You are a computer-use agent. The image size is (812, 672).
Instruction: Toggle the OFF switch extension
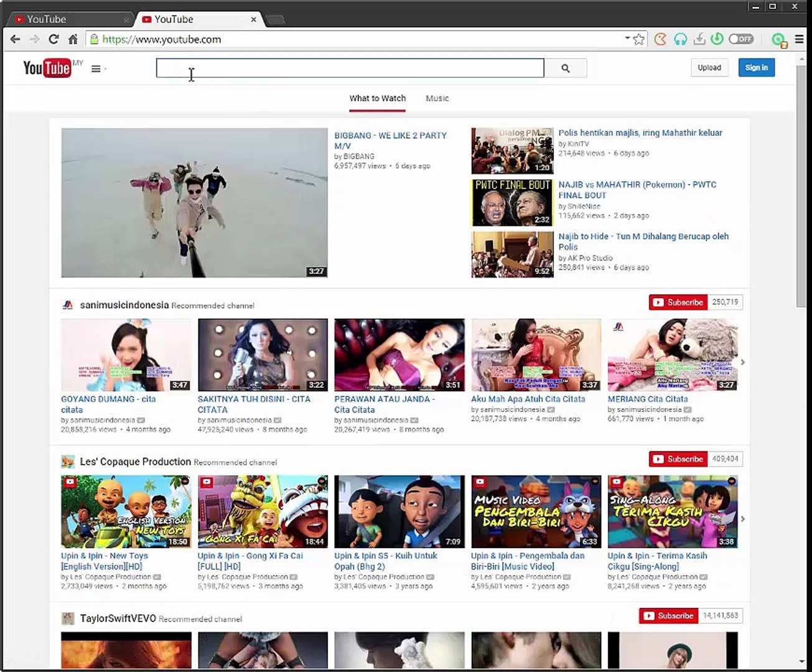[741, 39]
